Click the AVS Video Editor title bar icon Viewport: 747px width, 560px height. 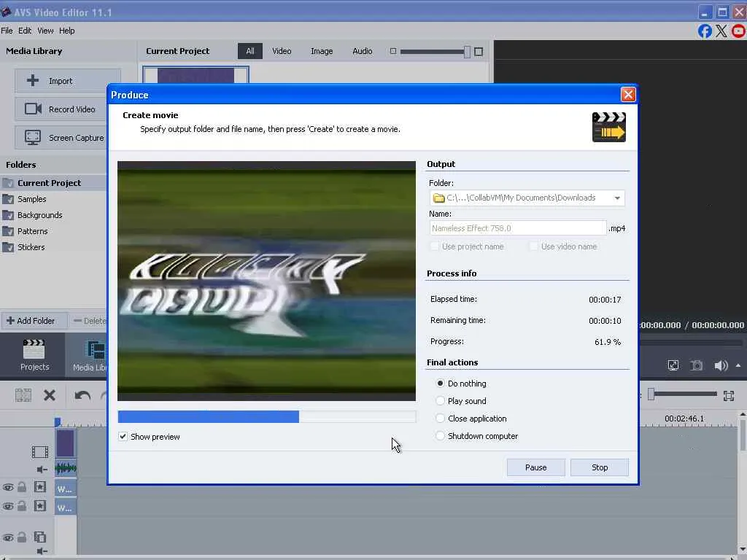[6, 12]
